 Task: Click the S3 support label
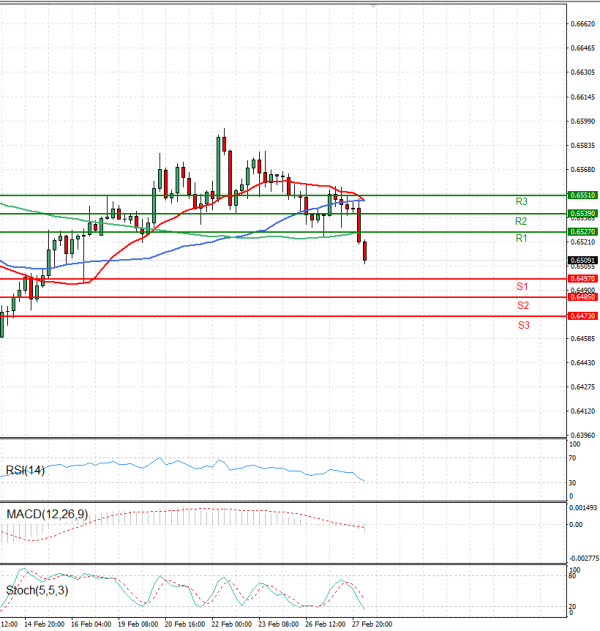(524, 325)
